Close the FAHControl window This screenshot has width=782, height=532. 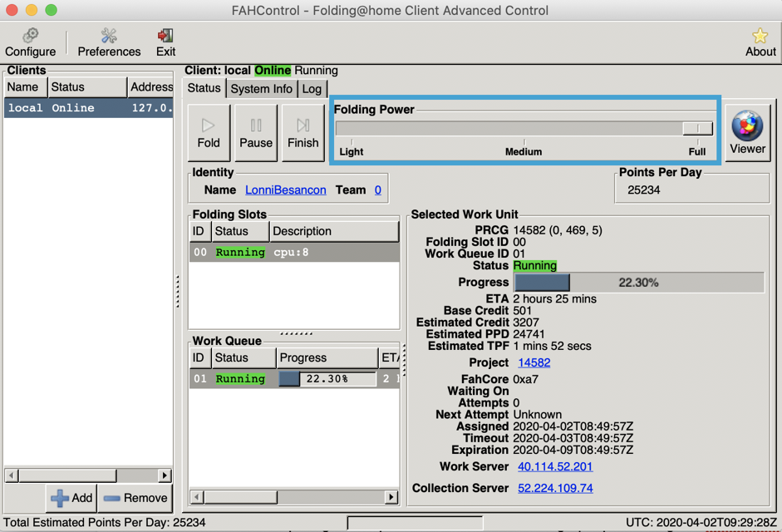tap(12, 10)
